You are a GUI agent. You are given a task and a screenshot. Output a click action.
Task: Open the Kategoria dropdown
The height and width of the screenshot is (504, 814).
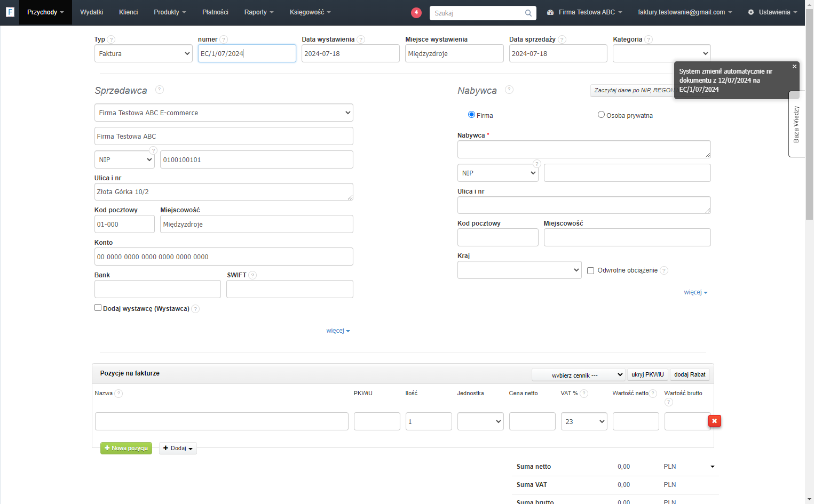pyautogui.click(x=662, y=53)
